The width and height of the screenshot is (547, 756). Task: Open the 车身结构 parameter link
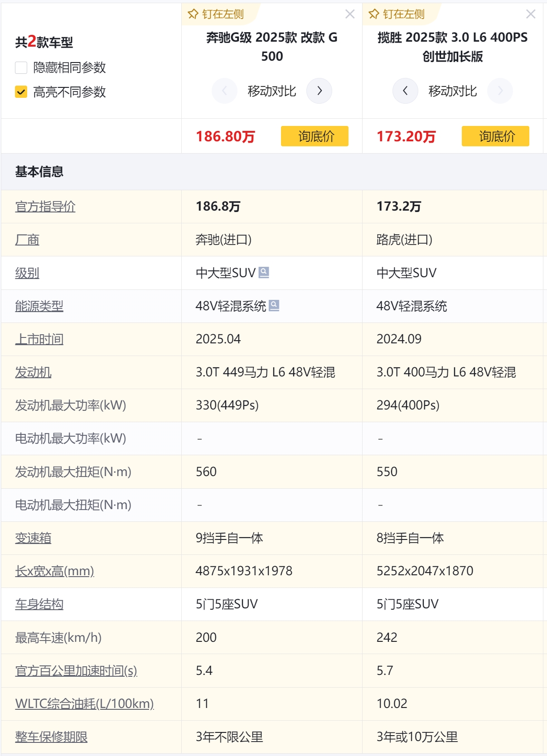(39, 604)
